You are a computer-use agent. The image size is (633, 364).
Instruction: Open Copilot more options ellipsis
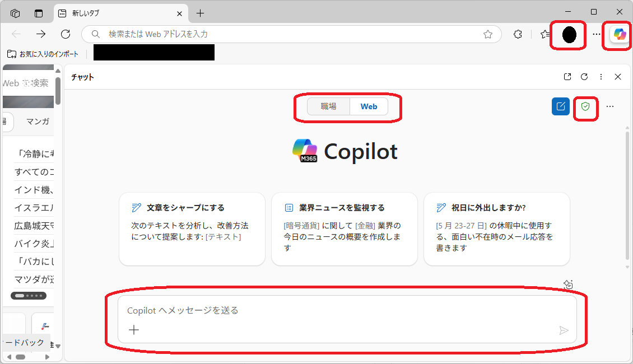(610, 106)
